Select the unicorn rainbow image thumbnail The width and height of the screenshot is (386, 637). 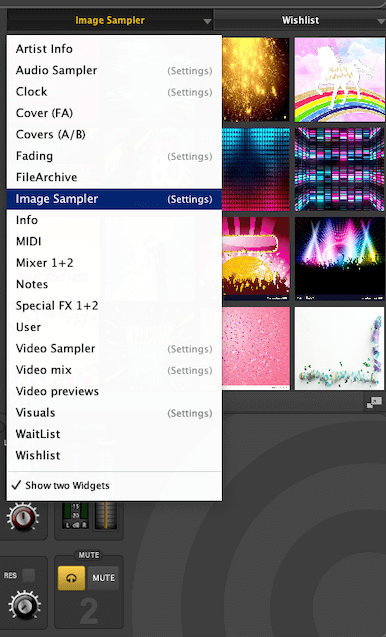click(339, 80)
